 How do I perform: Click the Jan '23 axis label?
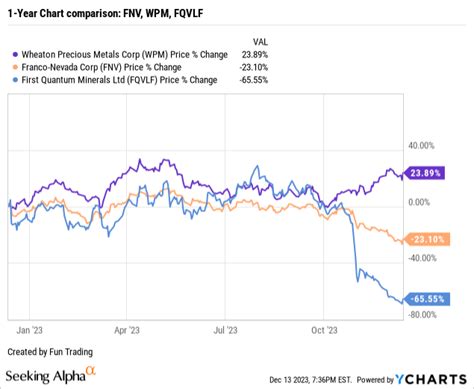pyautogui.click(x=29, y=330)
